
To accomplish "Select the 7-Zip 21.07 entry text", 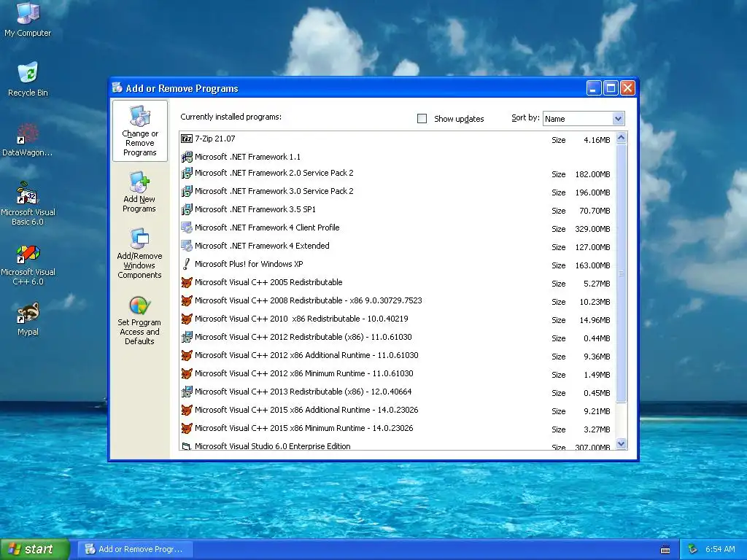I will pos(215,139).
